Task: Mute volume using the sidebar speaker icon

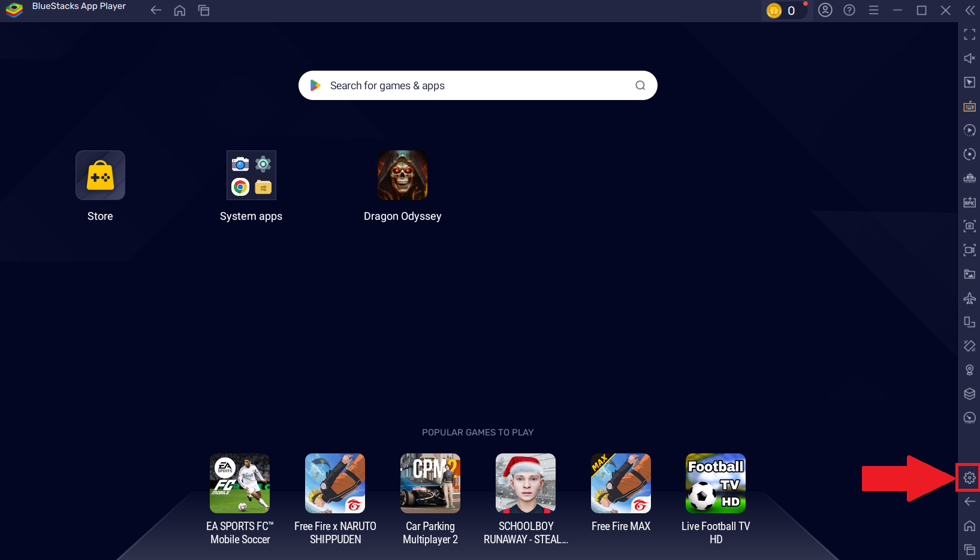Action: (969, 58)
